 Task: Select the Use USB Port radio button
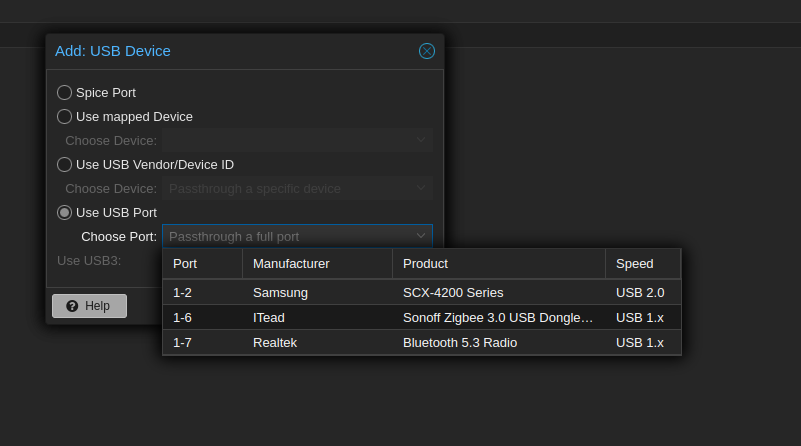[x=65, y=212]
